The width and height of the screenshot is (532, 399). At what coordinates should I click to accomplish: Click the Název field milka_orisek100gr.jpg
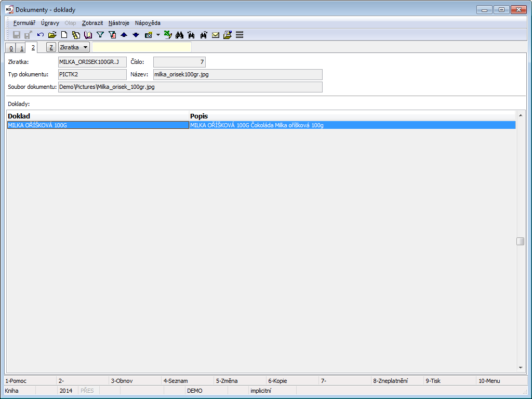[237, 75]
